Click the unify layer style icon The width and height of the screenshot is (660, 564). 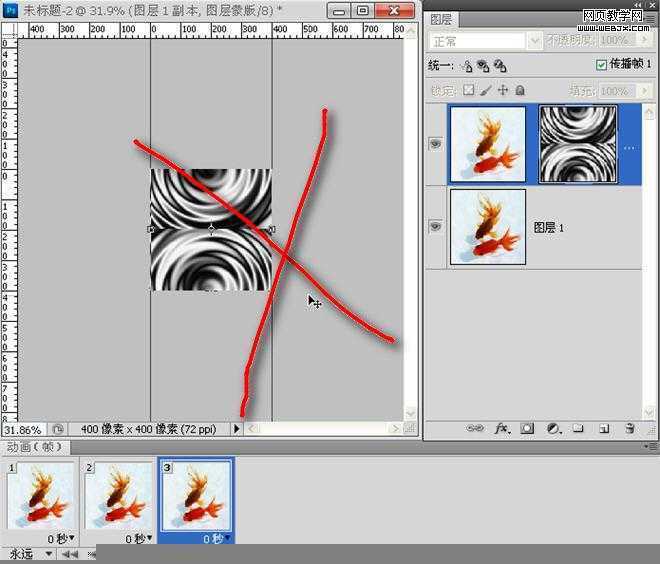[x=500, y=66]
